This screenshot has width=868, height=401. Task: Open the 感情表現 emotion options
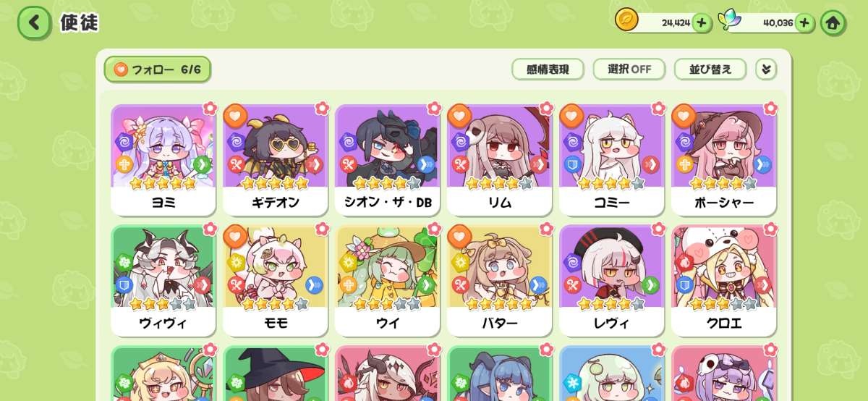coord(548,69)
